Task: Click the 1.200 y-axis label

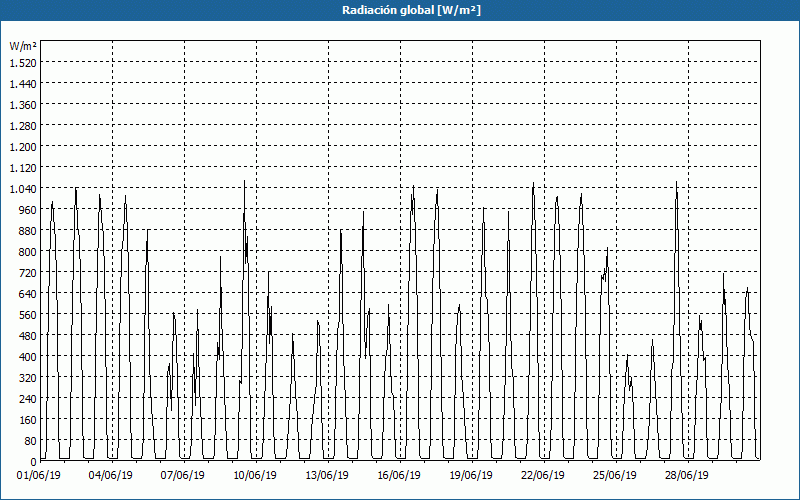Action: (x=23, y=146)
